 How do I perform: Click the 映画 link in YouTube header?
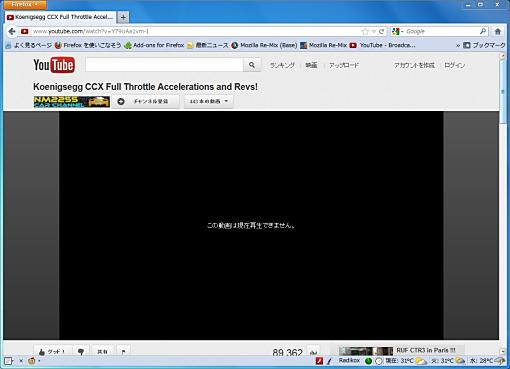(311, 65)
